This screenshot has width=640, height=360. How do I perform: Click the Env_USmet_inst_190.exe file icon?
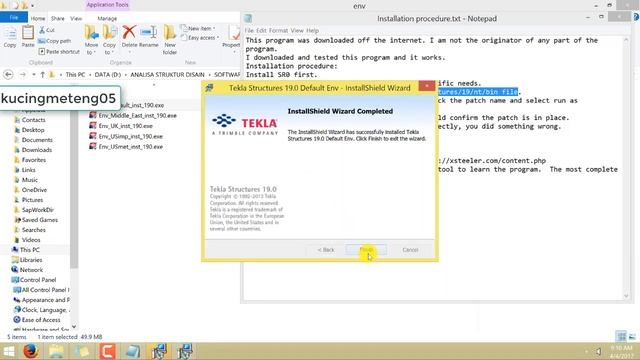click(x=93, y=146)
